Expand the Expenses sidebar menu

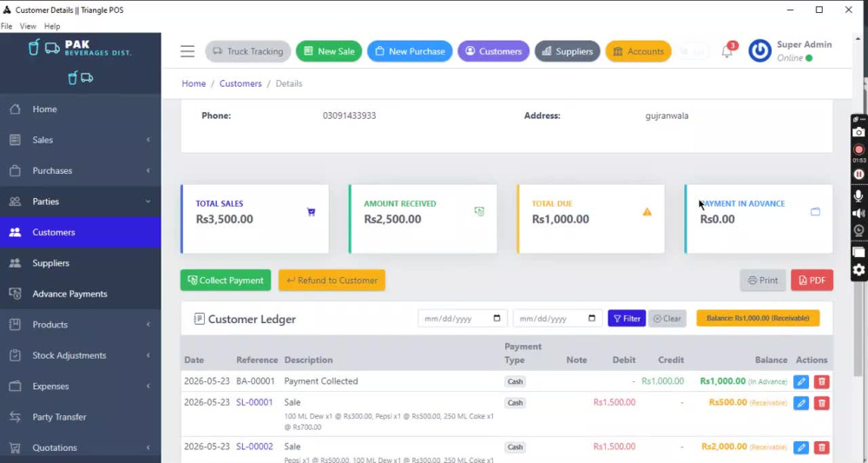pyautogui.click(x=81, y=386)
